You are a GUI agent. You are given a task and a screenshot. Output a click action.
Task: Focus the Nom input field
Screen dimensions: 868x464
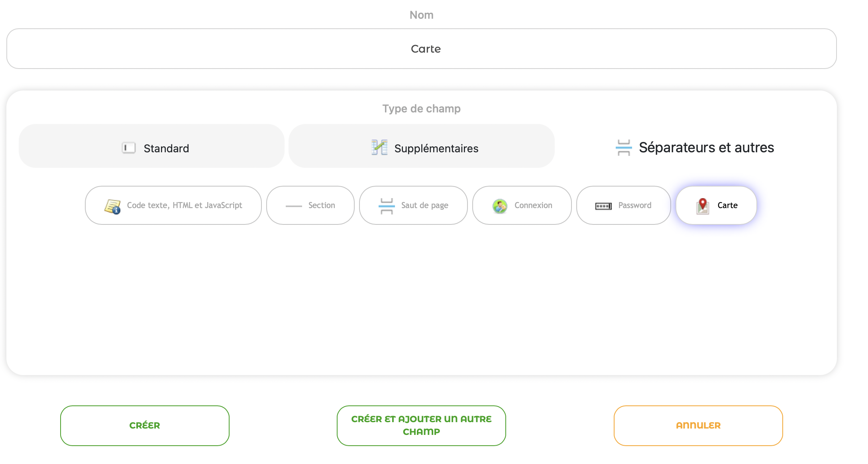point(421,49)
